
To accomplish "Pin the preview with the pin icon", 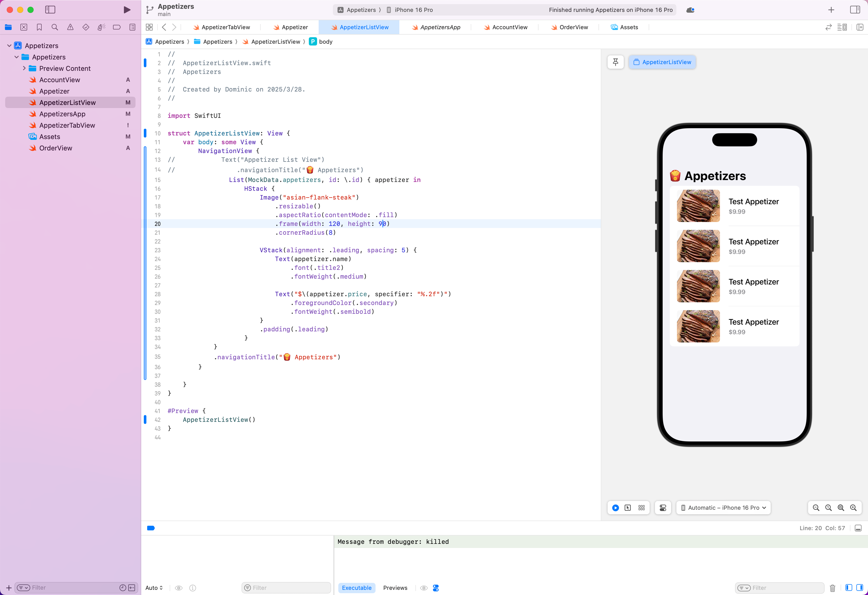I will (616, 62).
